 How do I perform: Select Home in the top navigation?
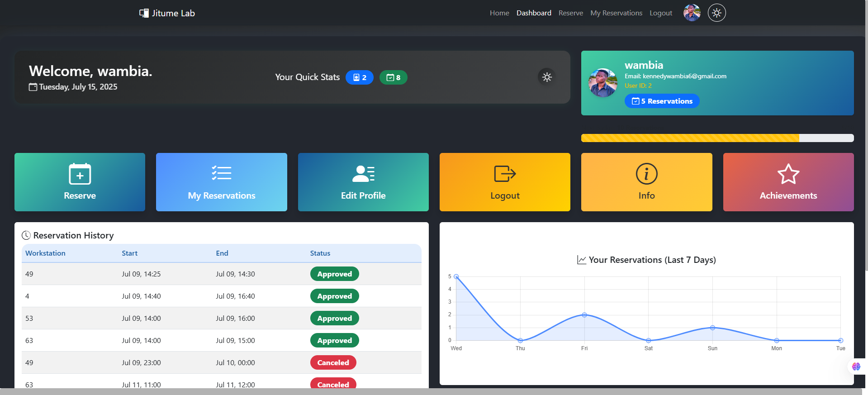click(x=499, y=13)
